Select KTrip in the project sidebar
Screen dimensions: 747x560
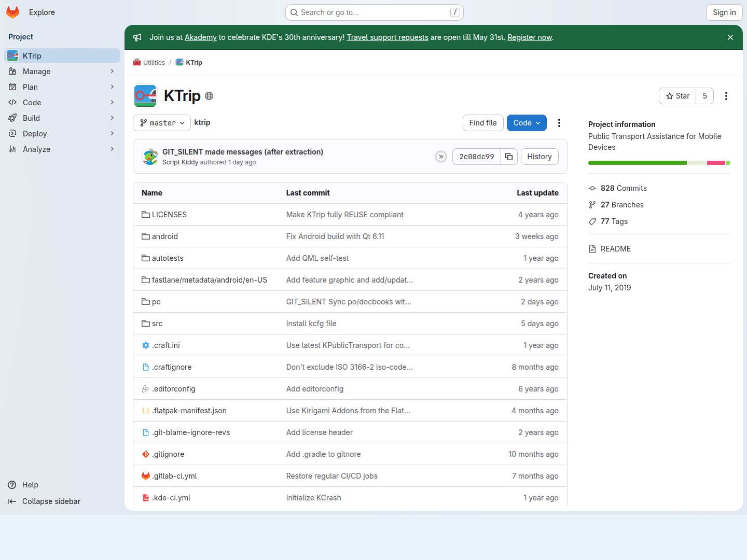(62, 55)
